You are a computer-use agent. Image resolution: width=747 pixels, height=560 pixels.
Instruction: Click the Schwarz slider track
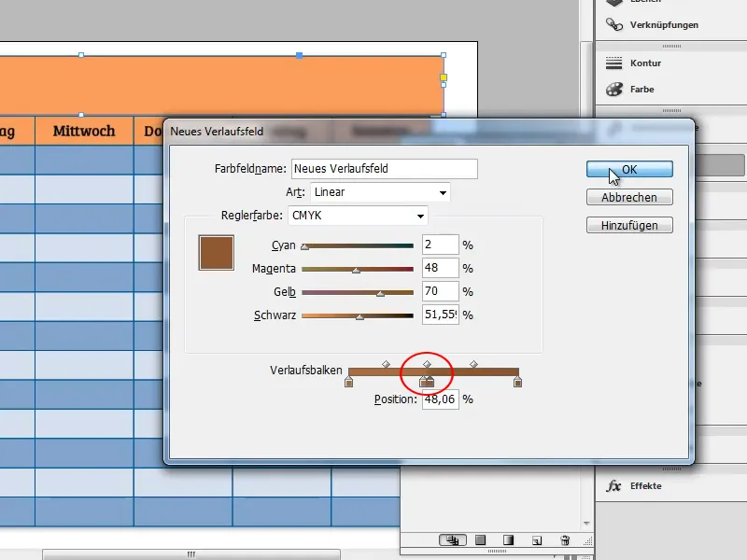tap(358, 315)
